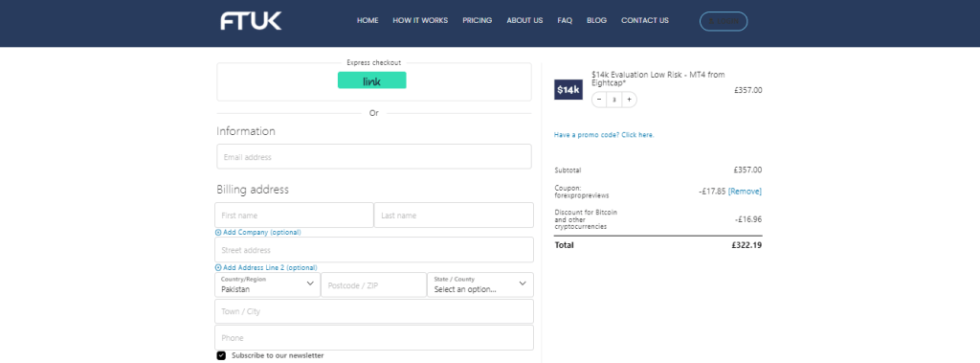Focus the Last name field

(454, 215)
